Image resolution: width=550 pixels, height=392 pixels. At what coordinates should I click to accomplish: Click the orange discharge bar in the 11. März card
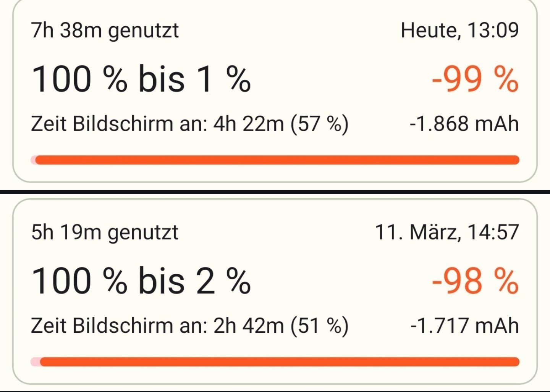[x=279, y=362]
